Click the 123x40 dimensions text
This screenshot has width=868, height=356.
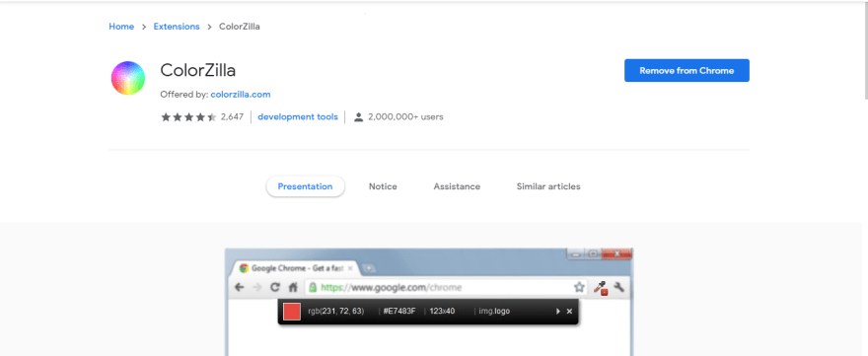pyautogui.click(x=442, y=312)
